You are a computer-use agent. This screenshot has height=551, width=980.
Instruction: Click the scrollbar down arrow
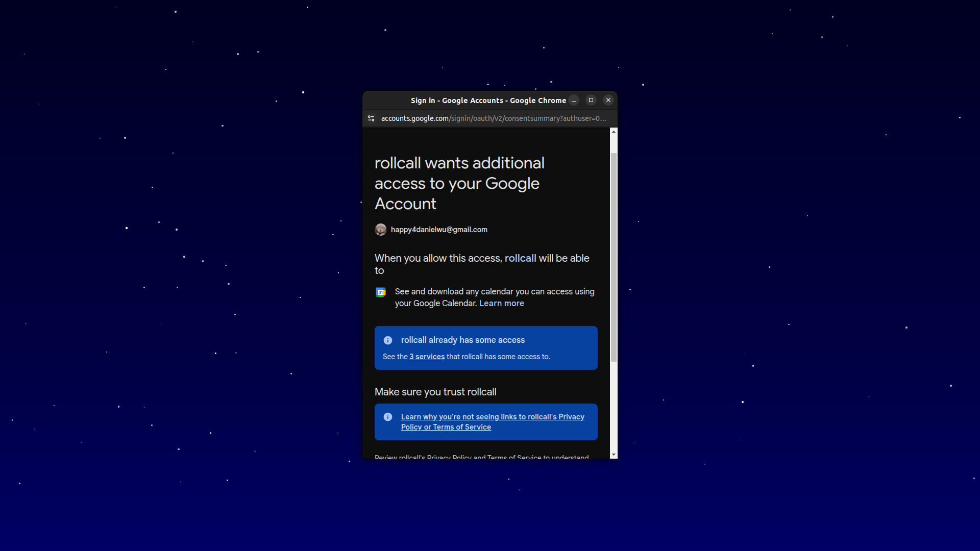[614, 455]
